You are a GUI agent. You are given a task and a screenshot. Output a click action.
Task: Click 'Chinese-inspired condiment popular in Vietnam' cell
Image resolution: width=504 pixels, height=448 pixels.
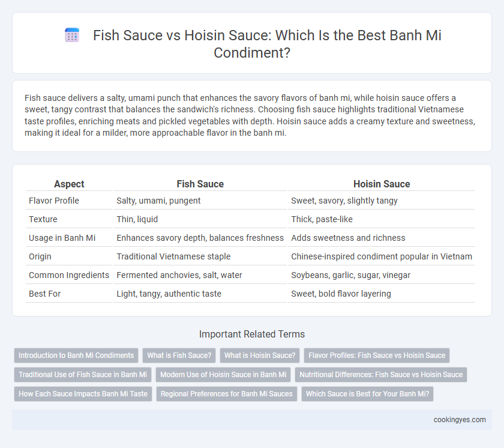pyautogui.click(x=382, y=256)
